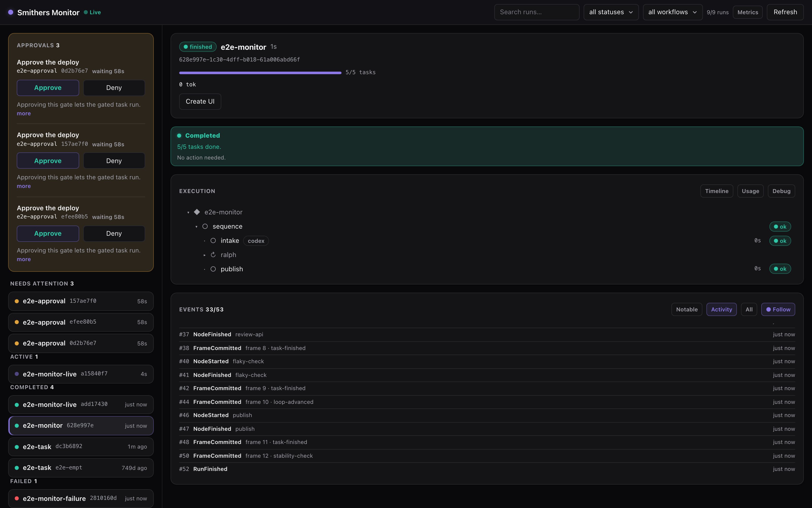Click event #52 RunFinished
The image size is (812, 508).
click(x=487, y=469)
